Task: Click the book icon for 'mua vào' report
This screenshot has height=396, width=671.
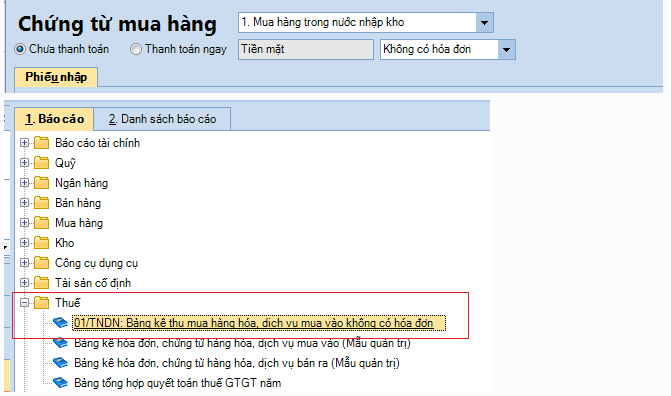Action: tap(60, 343)
